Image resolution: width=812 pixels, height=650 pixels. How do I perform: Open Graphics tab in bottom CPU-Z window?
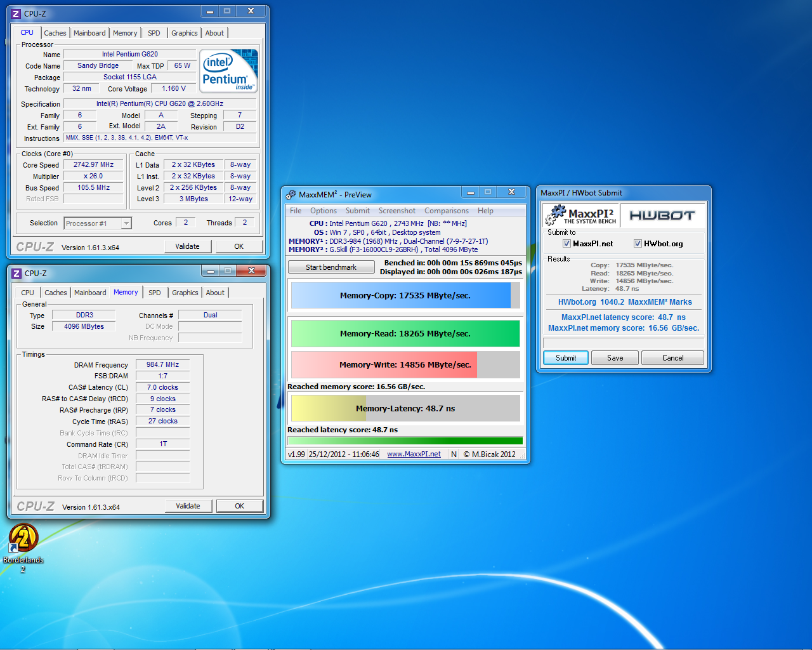pyautogui.click(x=185, y=293)
